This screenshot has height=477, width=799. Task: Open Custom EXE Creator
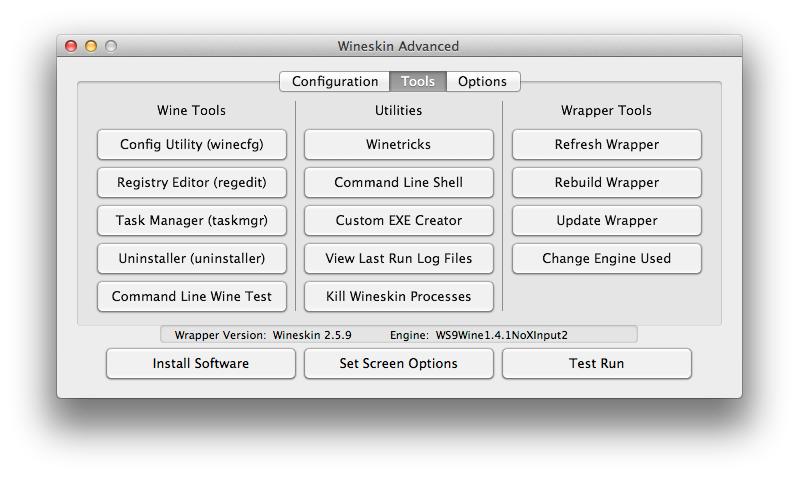click(x=398, y=220)
